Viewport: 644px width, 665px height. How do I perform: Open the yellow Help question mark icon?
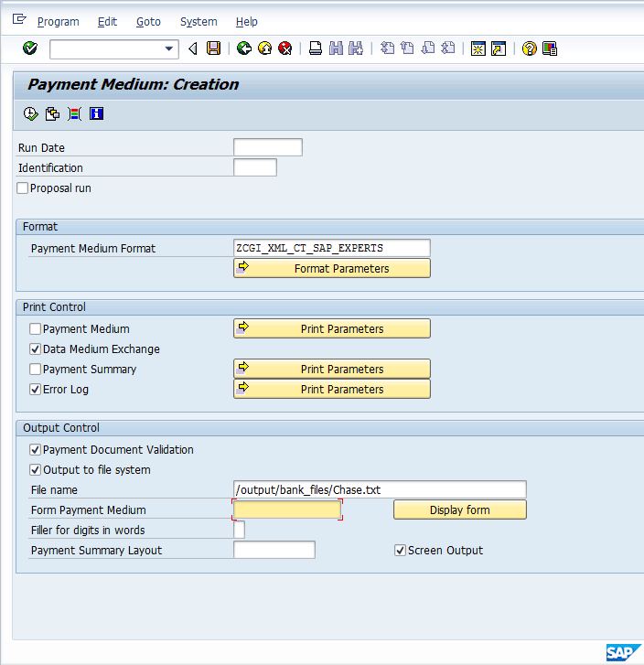tap(529, 48)
